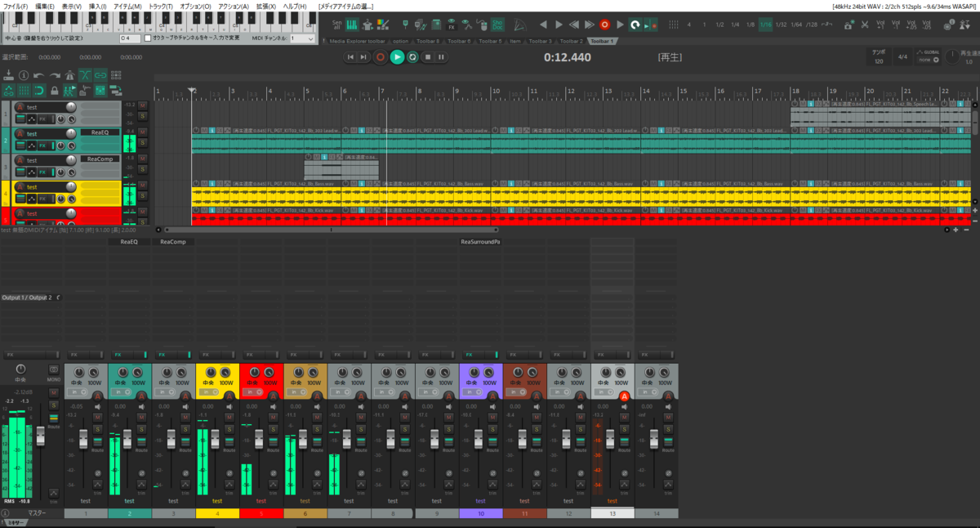
Task: Click phase invert icon on mixer channel 6
Action: [318, 473]
